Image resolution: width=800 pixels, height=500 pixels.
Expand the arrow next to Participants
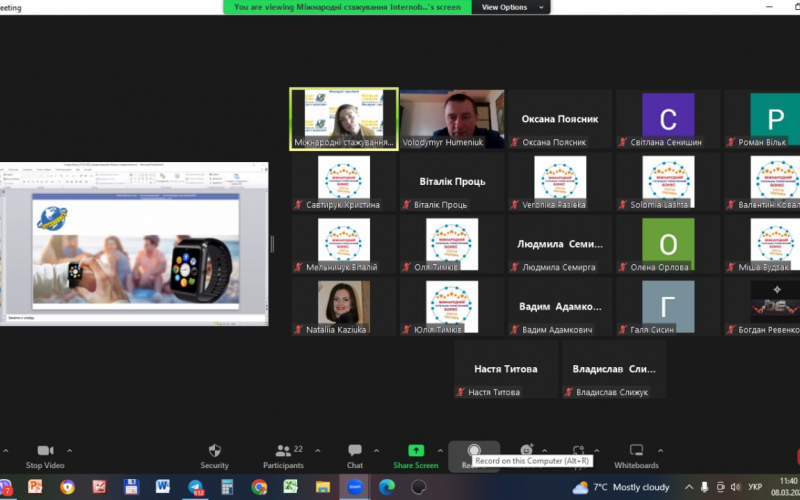pos(318,451)
